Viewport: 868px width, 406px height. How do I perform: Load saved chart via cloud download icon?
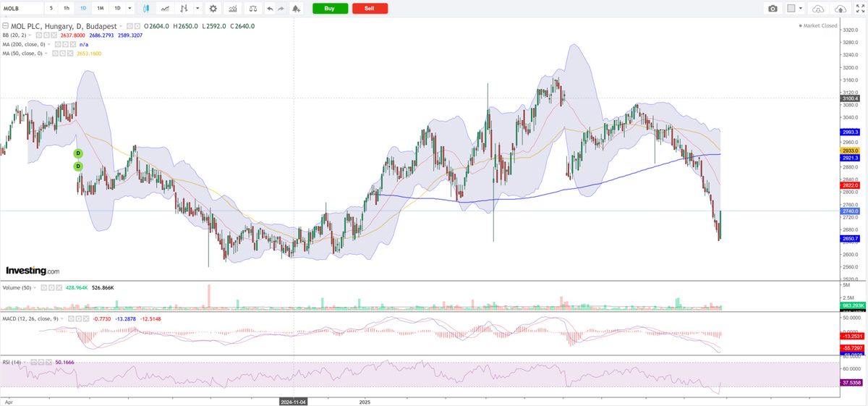coord(818,9)
